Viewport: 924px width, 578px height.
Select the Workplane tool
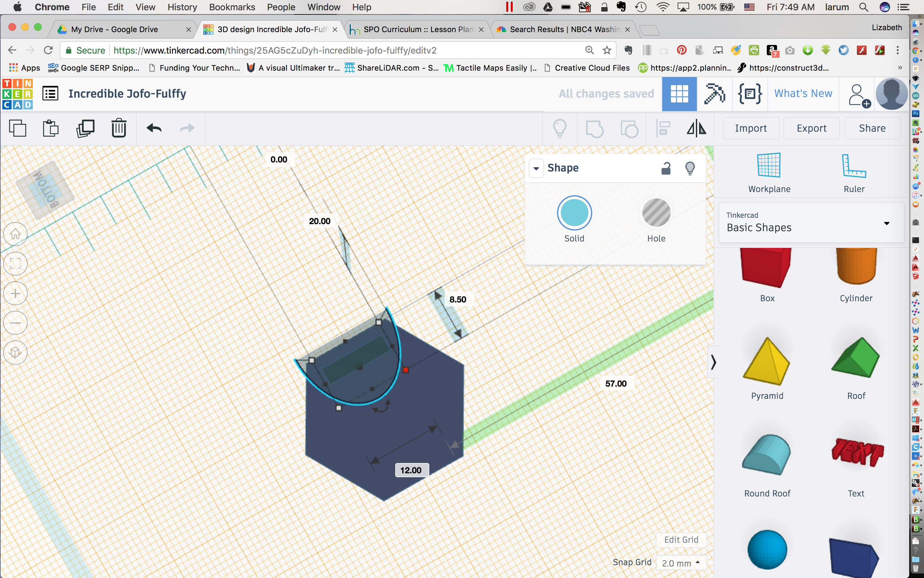click(769, 173)
